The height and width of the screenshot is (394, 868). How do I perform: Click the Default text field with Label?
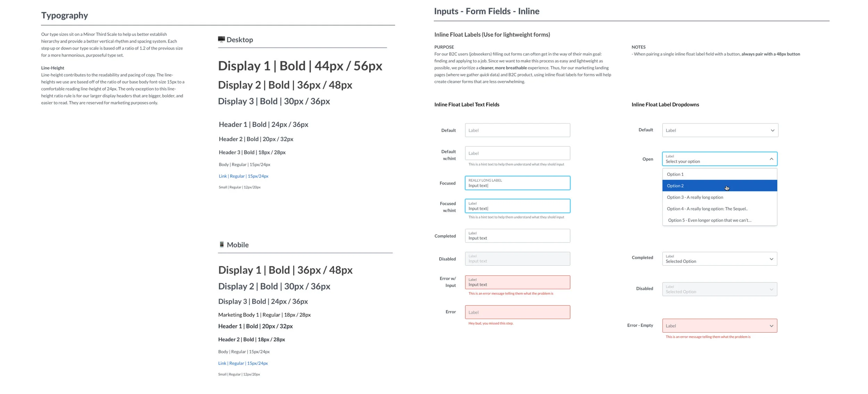point(517,130)
